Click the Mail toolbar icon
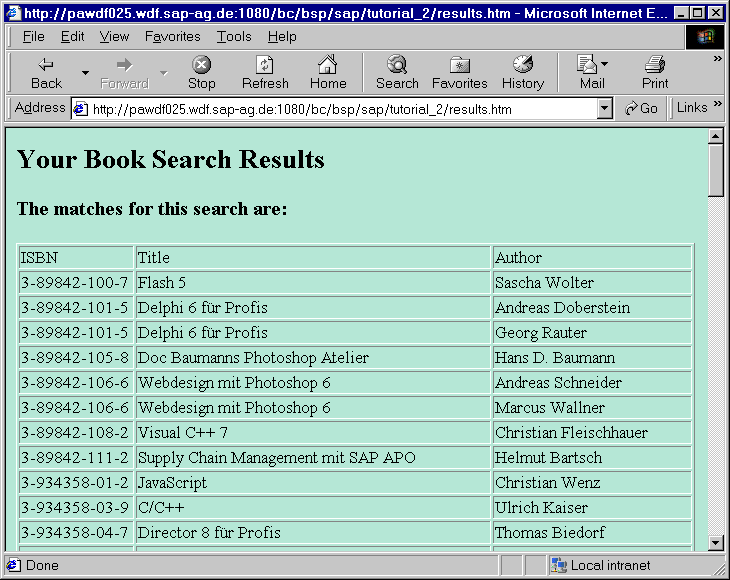 tap(587, 64)
